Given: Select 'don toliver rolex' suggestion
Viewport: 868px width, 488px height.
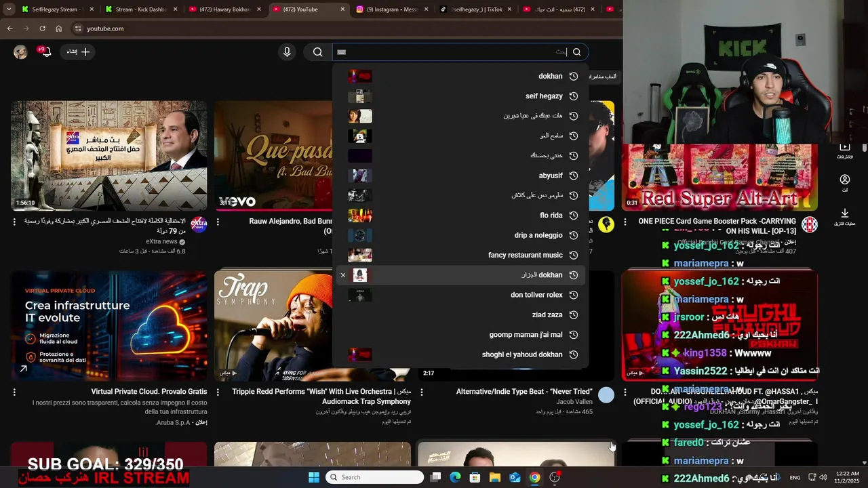Looking at the screenshot, I should click(x=461, y=295).
